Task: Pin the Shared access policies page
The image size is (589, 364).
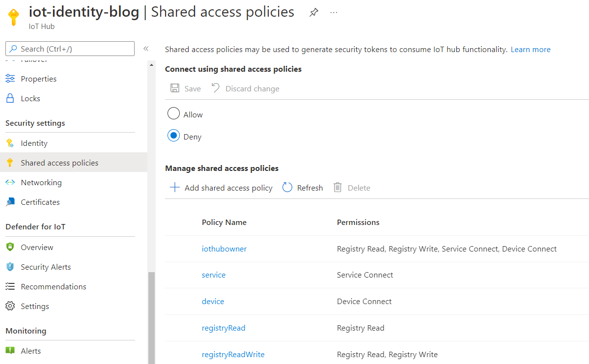Action: [313, 12]
